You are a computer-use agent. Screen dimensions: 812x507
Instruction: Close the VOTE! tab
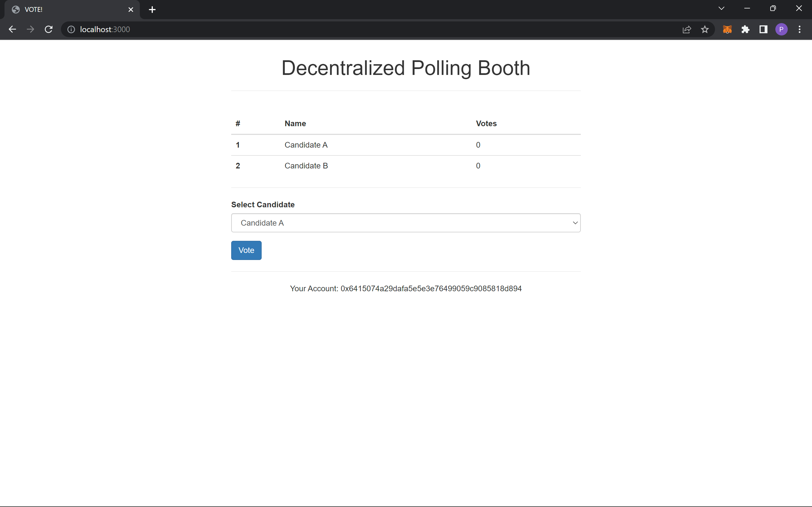click(x=131, y=10)
